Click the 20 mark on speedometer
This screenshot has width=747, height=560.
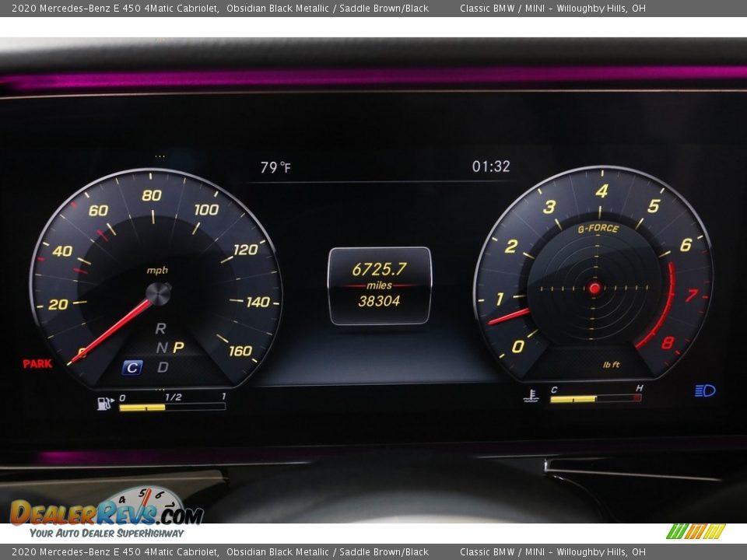coord(58,304)
